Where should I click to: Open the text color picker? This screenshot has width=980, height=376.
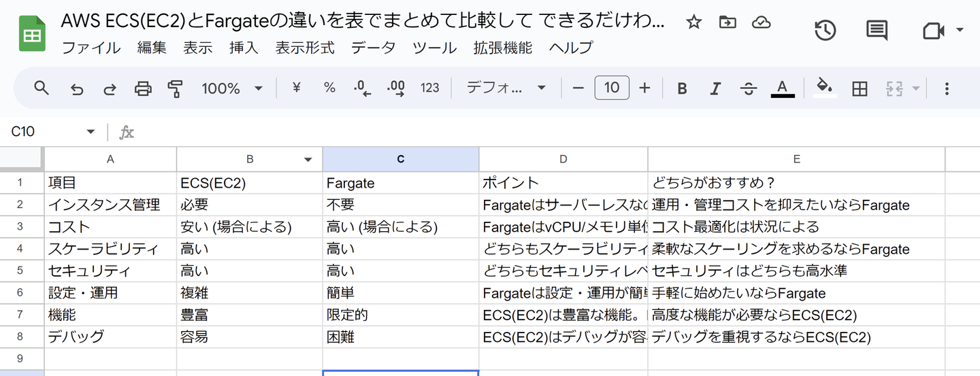coord(783,88)
